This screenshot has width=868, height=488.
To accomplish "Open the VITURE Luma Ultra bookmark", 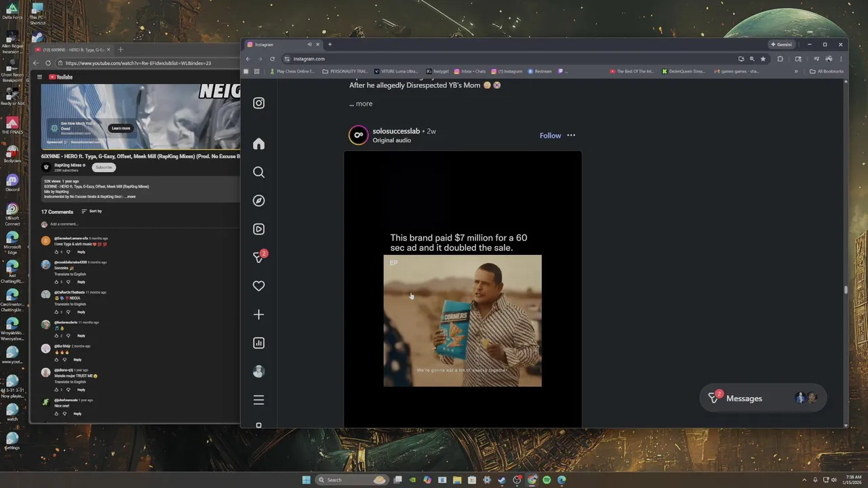I will 397,71.
